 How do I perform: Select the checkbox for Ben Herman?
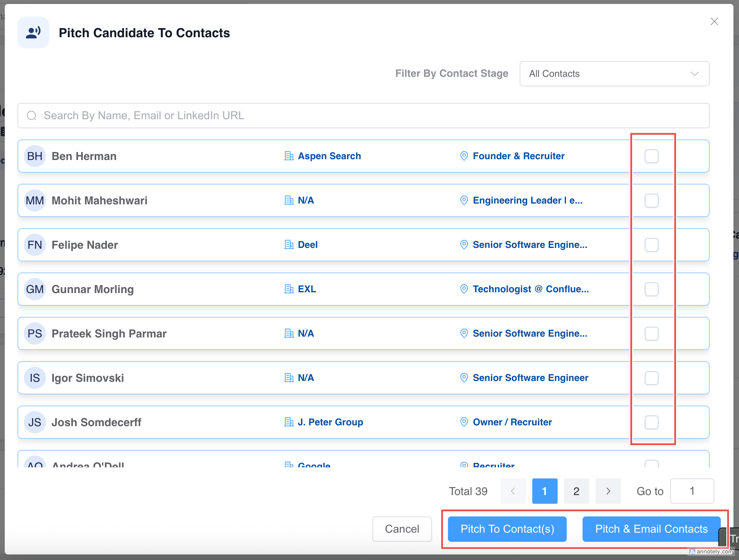tap(651, 156)
